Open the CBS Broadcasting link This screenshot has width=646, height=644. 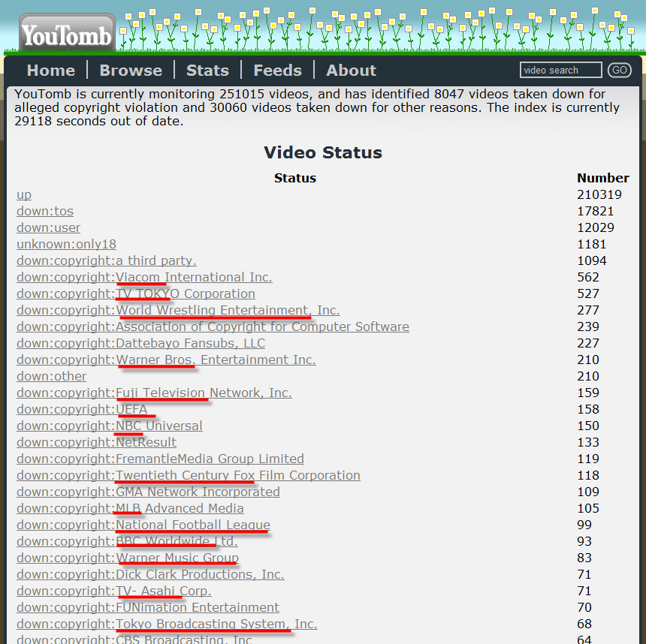tap(134, 639)
